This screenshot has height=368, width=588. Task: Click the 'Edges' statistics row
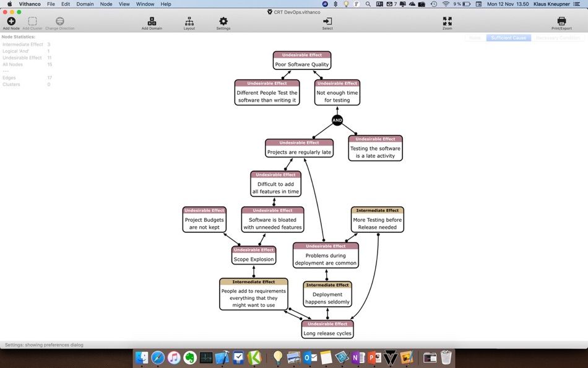[26, 77]
